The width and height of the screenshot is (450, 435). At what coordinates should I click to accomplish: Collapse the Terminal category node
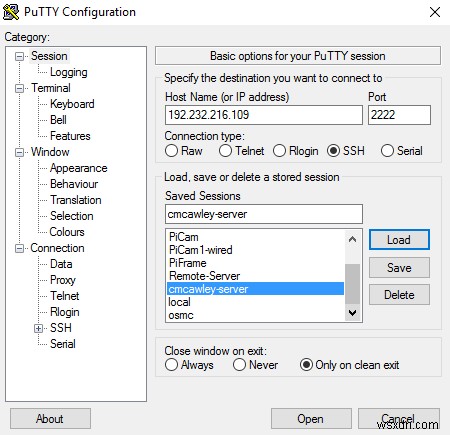point(20,88)
